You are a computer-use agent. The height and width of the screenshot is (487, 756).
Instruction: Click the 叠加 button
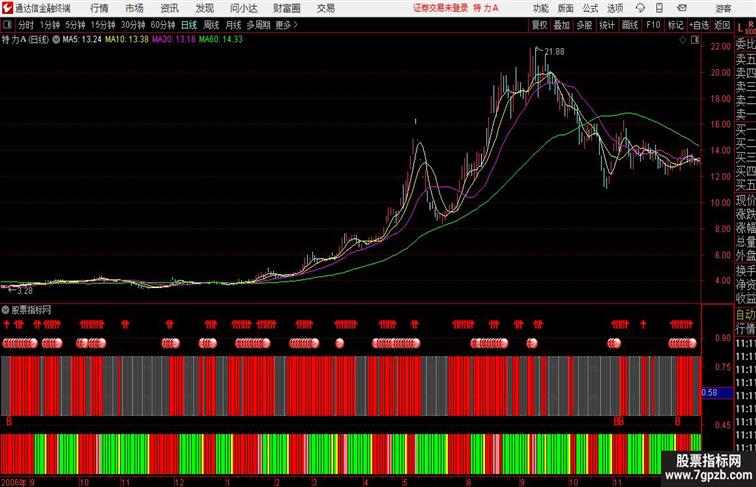(562, 25)
